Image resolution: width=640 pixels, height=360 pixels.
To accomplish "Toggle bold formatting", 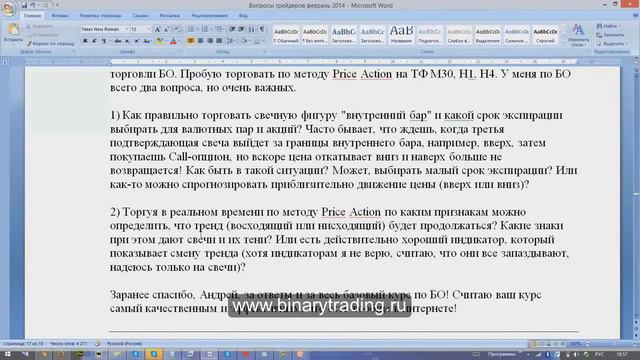I will pyautogui.click(x=85, y=41).
